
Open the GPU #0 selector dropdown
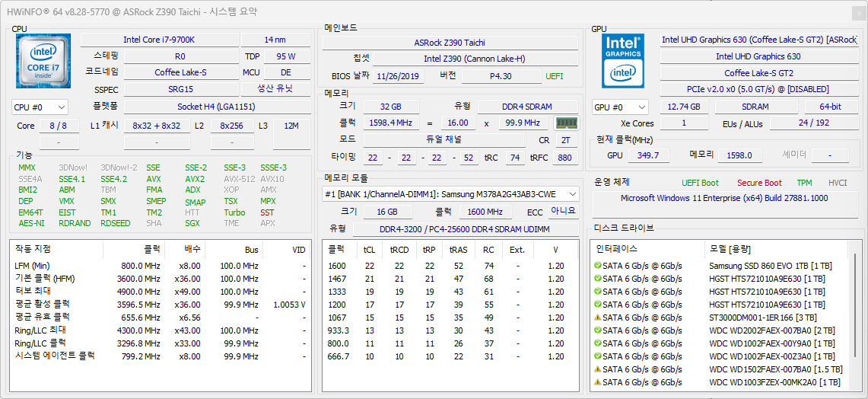(620, 107)
